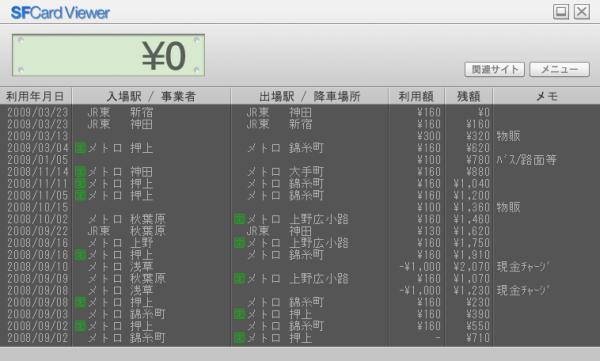Click the -¥1,000 amount on the ¥2,070 balance row
This screenshot has height=361, width=600.
pyautogui.click(x=420, y=266)
